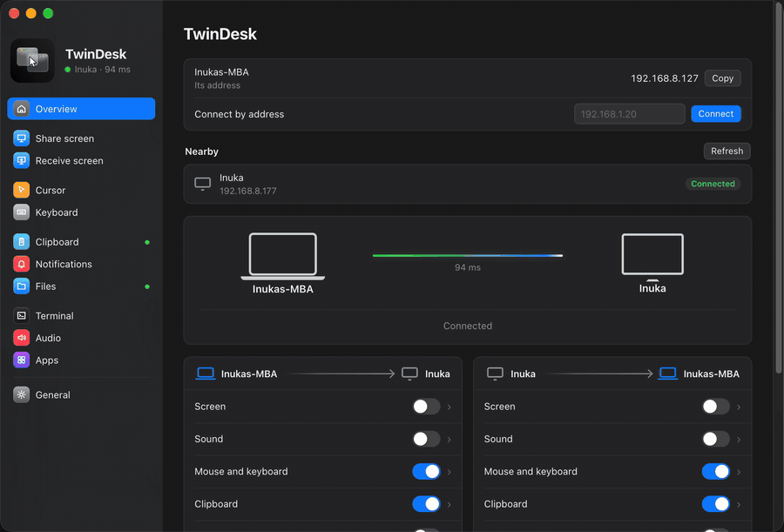Expand Screen chevron in the Inuka to Inukas-MBA card
The image size is (784, 532).
tap(739, 407)
